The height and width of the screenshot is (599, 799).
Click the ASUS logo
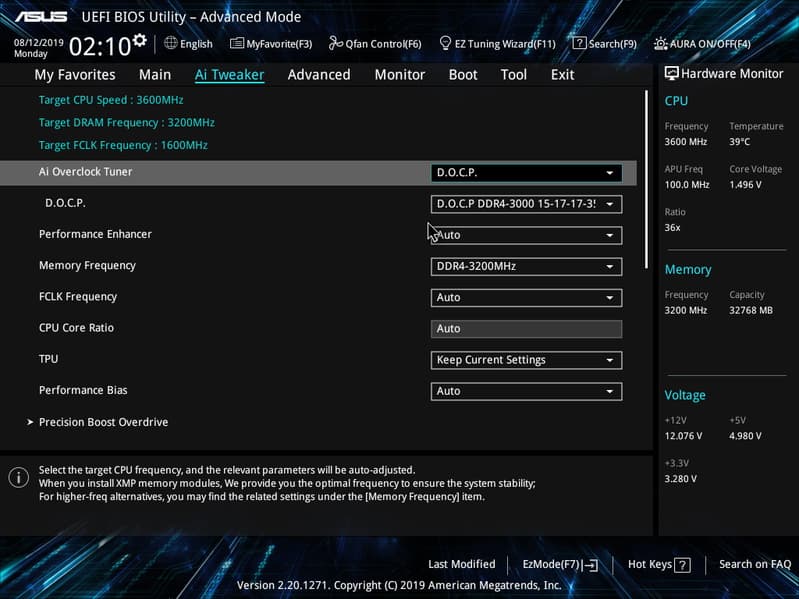[41, 17]
